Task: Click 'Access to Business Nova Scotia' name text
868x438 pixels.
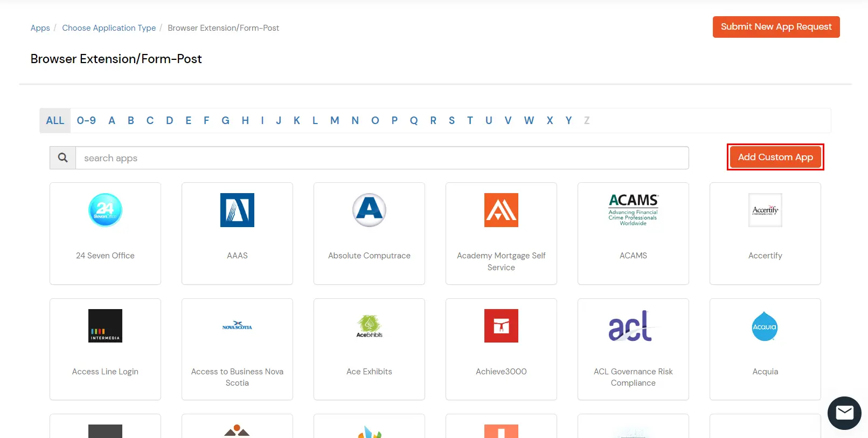Action: [x=237, y=377]
